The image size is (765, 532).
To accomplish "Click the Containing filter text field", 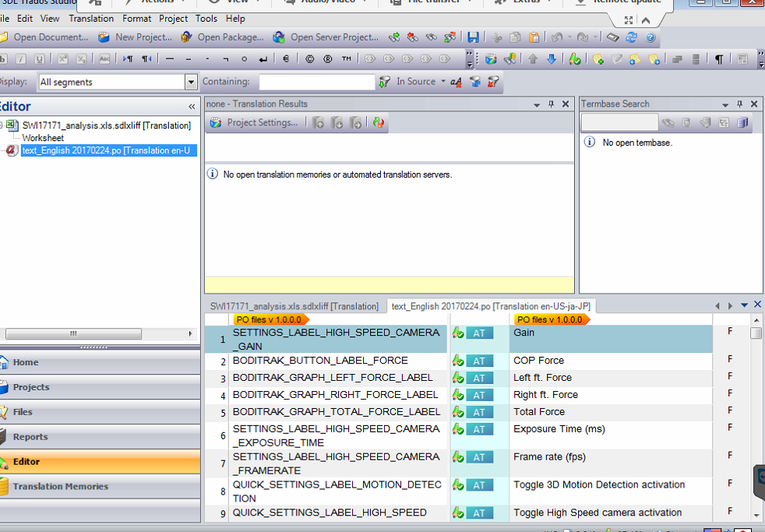I will [x=317, y=82].
